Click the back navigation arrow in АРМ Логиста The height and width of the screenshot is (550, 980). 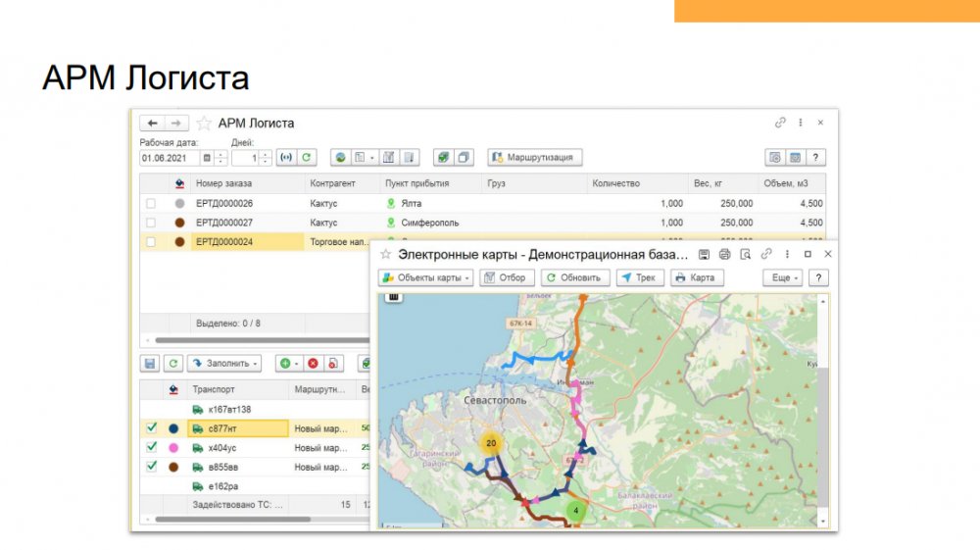pyautogui.click(x=153, y=124)
